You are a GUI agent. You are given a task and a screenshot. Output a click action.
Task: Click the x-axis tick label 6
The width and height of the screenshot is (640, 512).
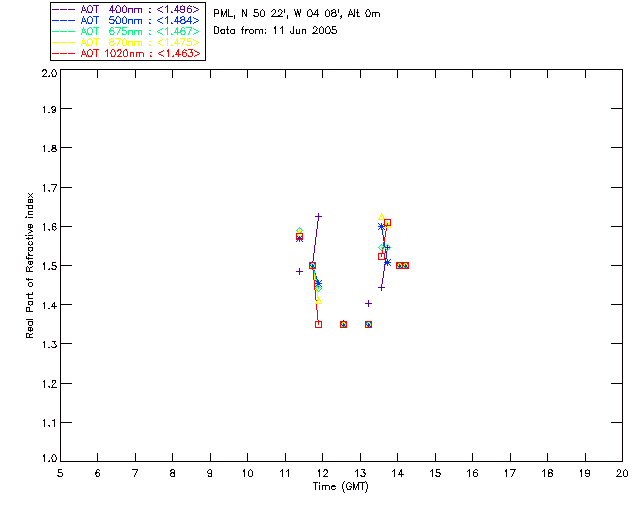[98, 473]
